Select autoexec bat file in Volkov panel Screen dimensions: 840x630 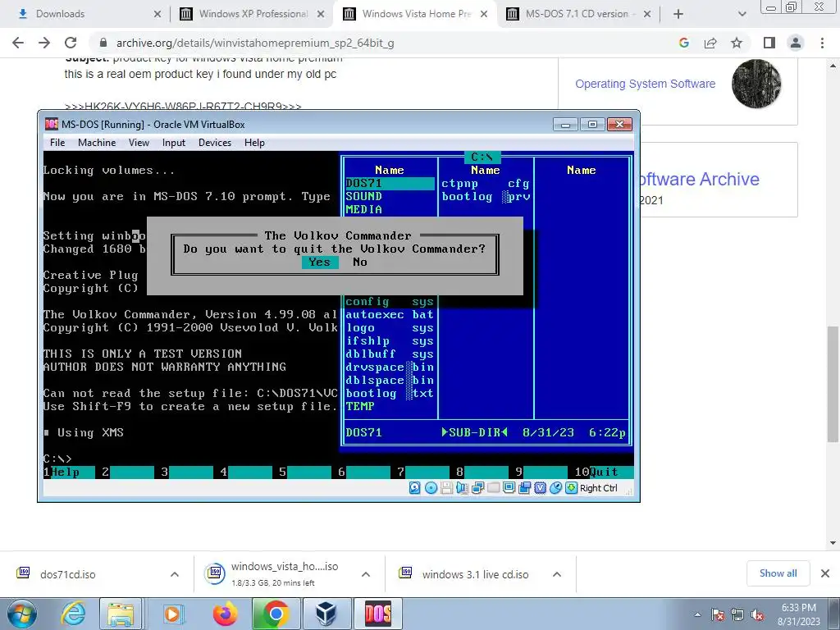[x=390, y=314]
